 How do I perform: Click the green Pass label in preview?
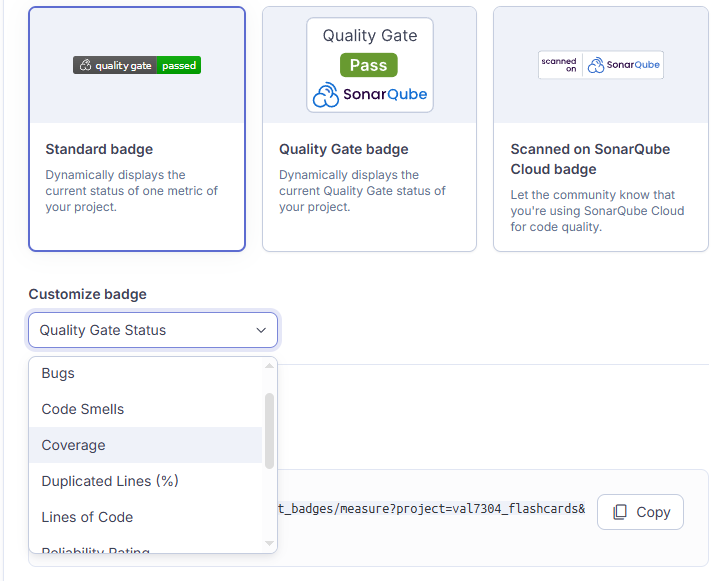pos(369,65)
